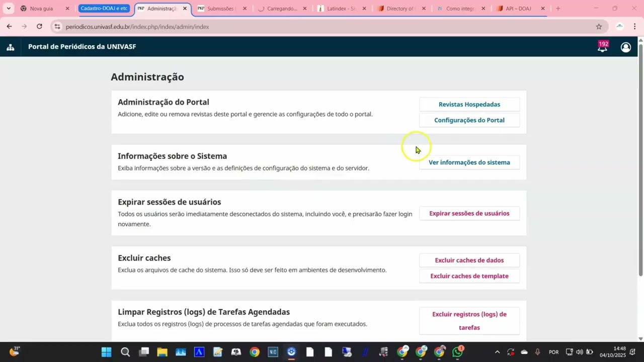644x362 pixels.
Task: Click the Administração do Portal heading
Action: pos(164,102)
